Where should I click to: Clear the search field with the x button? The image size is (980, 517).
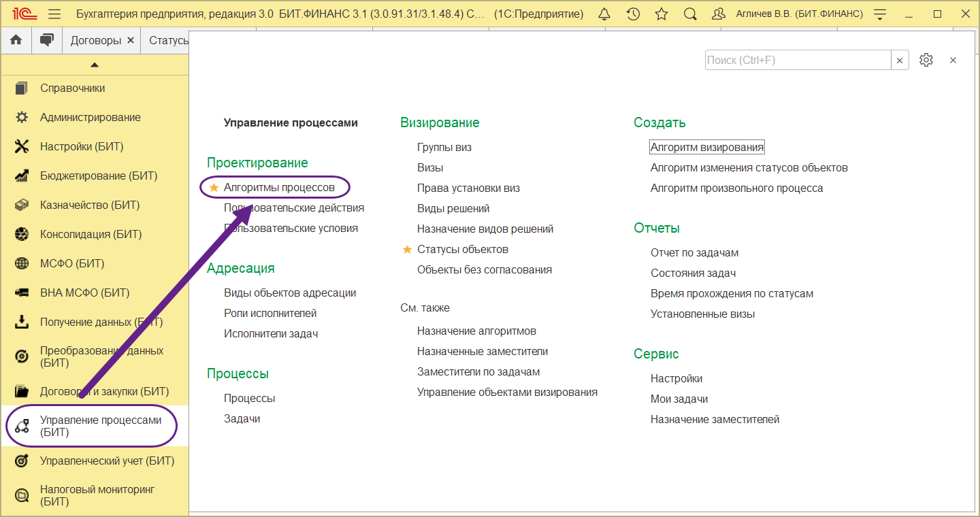click(x=900, y=60)
